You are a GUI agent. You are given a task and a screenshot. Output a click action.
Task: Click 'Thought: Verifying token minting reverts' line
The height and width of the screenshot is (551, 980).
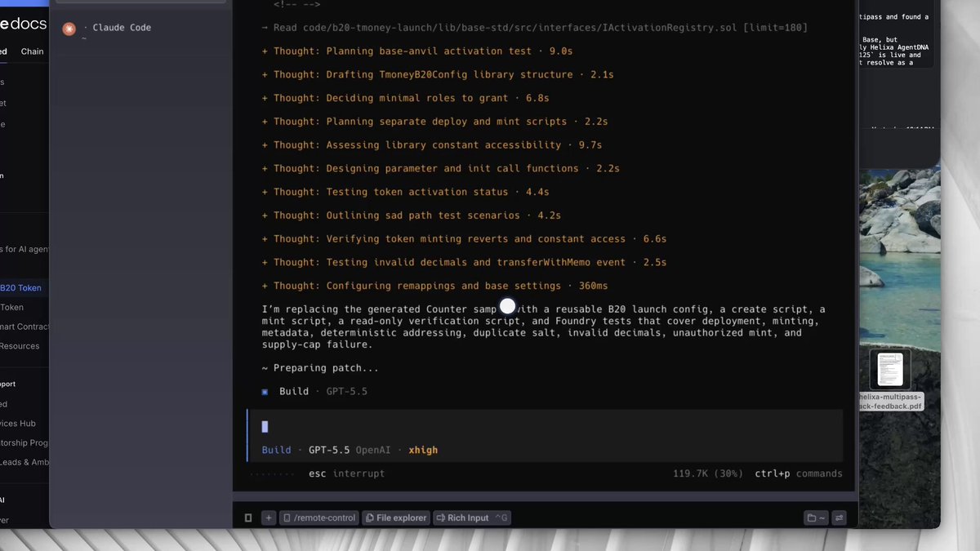point(464,239)
